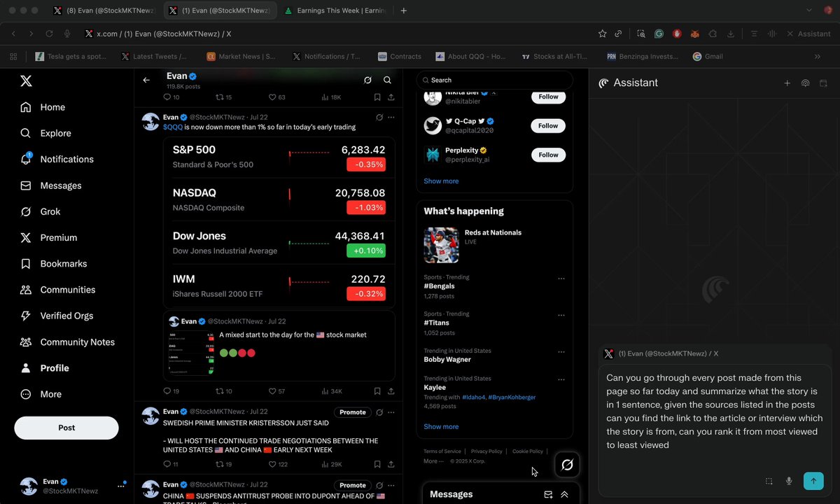840x504 pixels.
Task: Compose new message in Messages drawer
Action: 548,494
